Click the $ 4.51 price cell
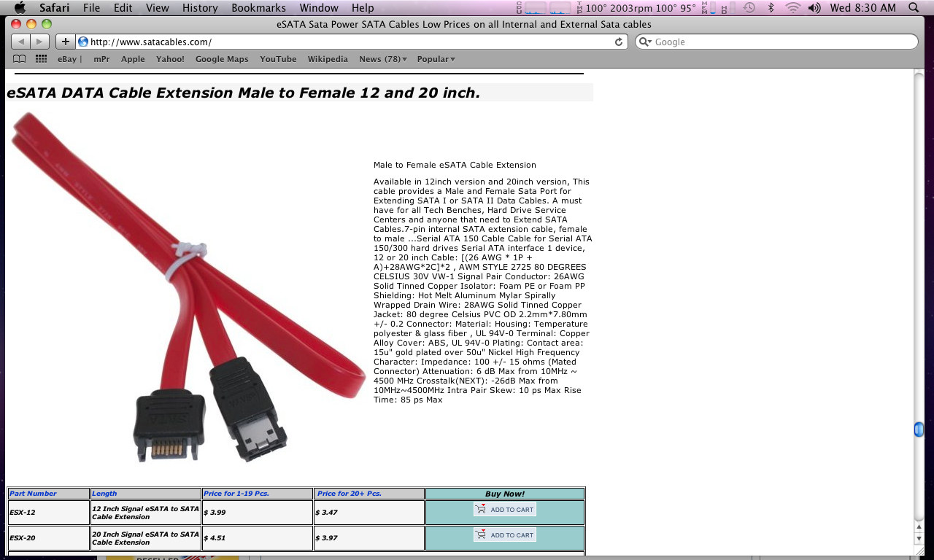 (x=257, y=538)
